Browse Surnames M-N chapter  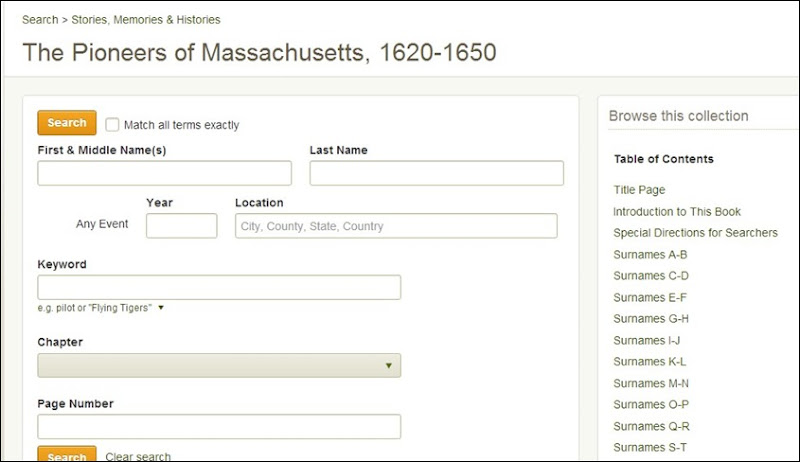pos(651,383)
